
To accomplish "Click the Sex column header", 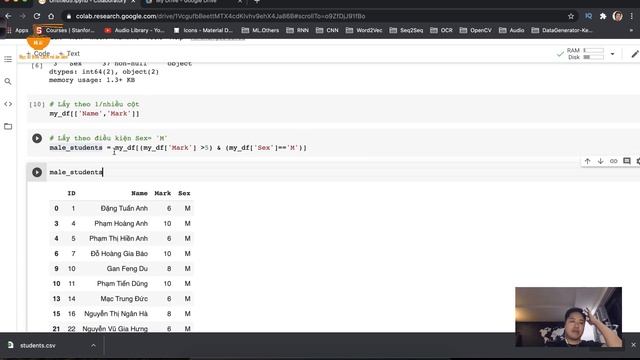I will pos(184,193).
